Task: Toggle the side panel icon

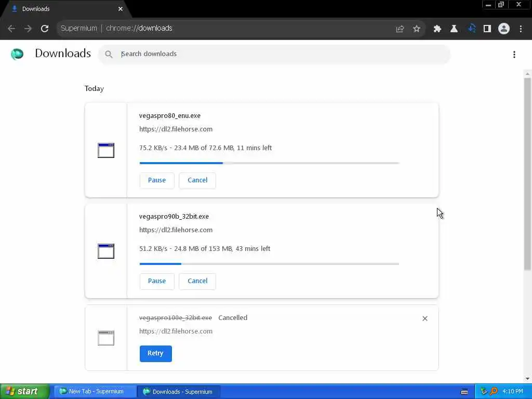Action: click(487, 29)
